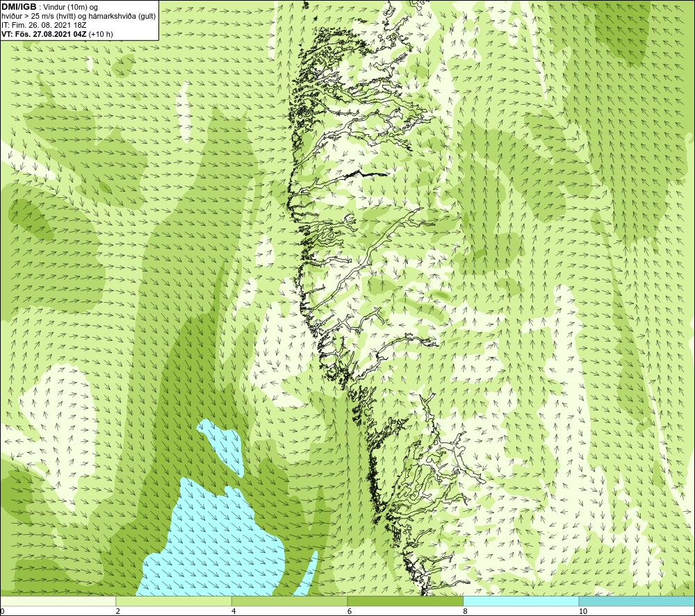
Task: Click the legend scale label '8'
Action: pos(466,611)
